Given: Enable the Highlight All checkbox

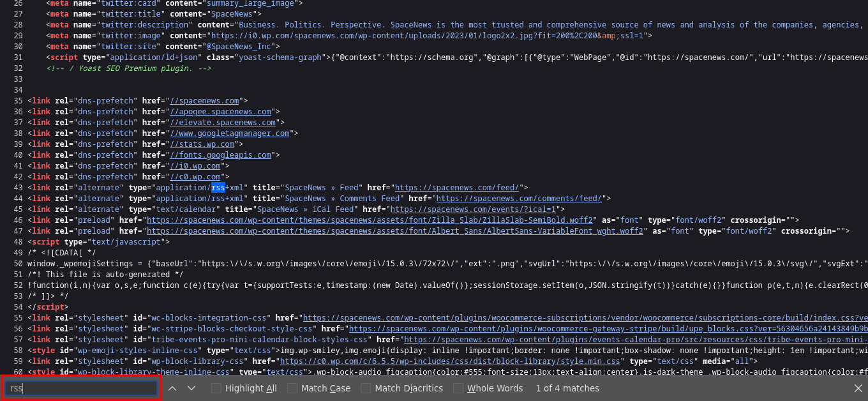Looking at the screenshot, I should point(217,388).
